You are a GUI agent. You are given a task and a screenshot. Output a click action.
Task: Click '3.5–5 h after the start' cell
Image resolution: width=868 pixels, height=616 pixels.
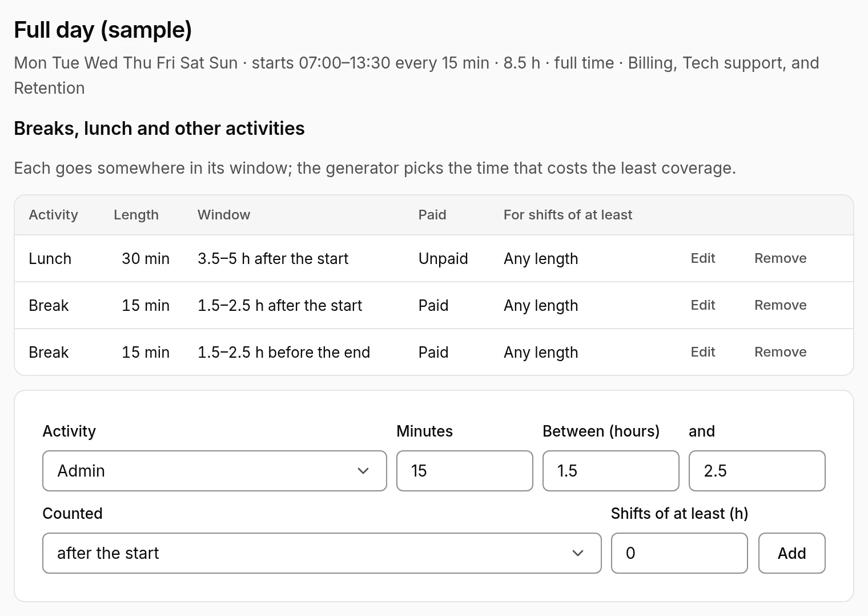[273, 259]
